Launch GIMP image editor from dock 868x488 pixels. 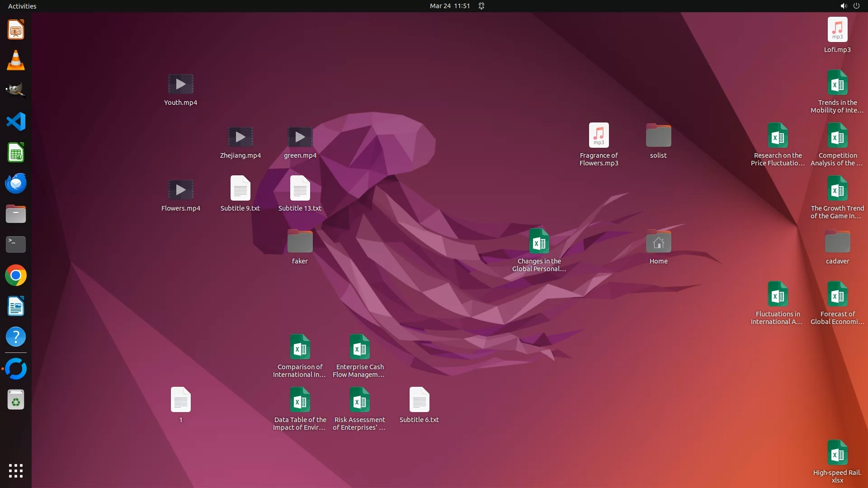(x=16, y=90)
